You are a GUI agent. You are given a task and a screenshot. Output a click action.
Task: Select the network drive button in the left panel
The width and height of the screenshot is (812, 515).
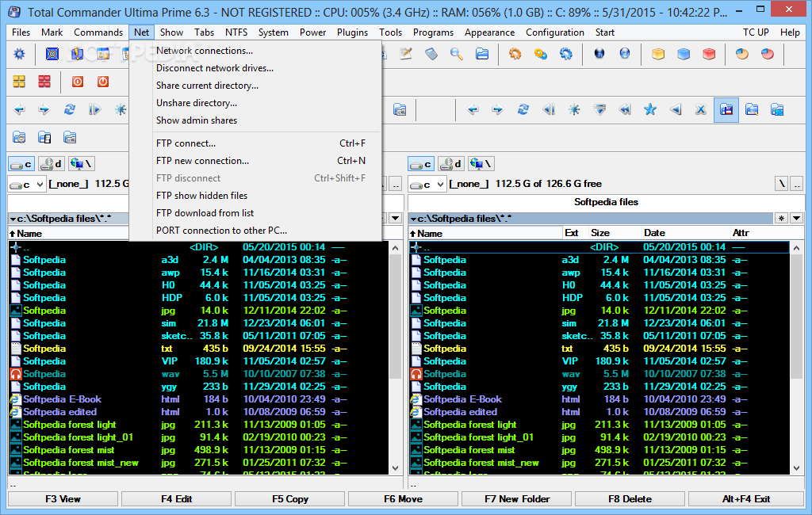click(81, 164)
